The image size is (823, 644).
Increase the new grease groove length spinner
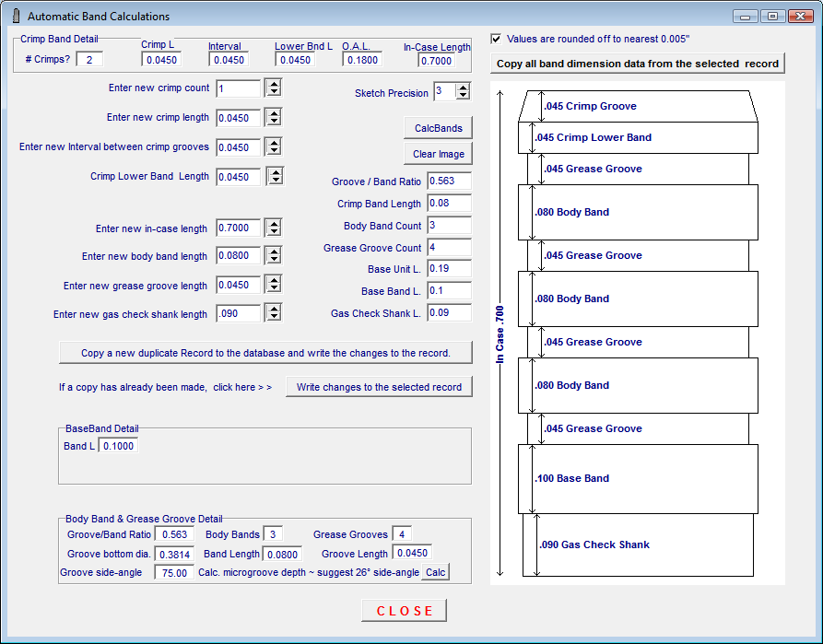274,280
